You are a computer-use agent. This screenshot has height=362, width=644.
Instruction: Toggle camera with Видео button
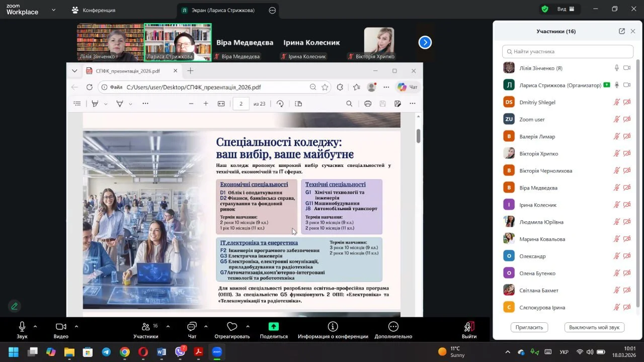point(61,330)
